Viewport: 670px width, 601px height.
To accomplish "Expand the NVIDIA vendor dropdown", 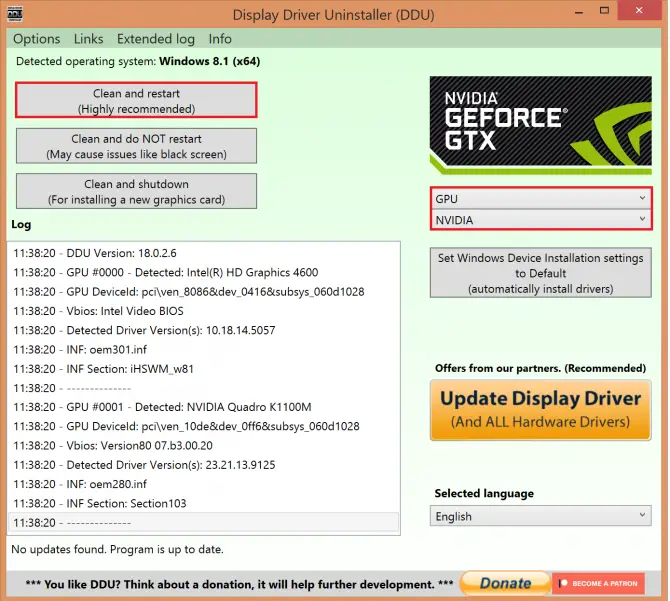I will (x=541, y=220).
